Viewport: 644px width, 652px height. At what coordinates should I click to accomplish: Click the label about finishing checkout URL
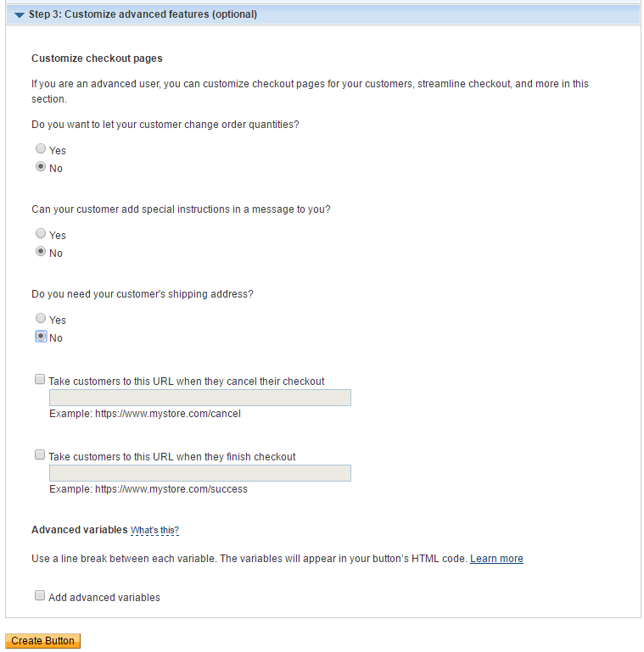click(x=171, y=456)
